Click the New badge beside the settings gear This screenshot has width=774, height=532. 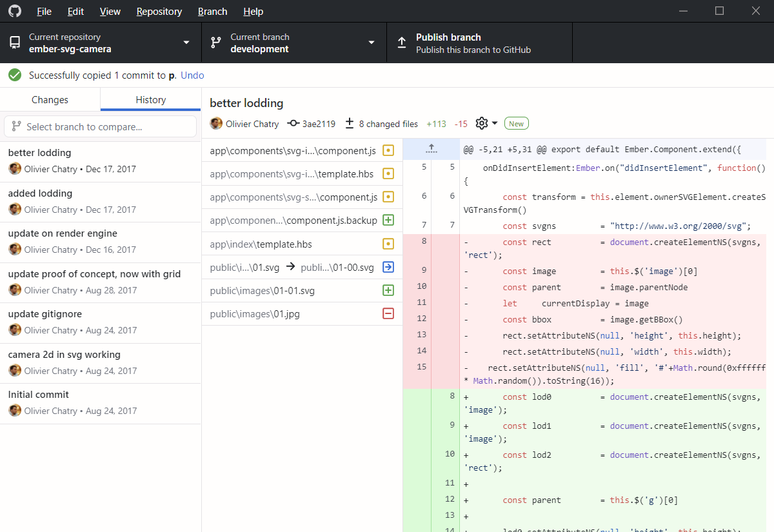(516, 123)
